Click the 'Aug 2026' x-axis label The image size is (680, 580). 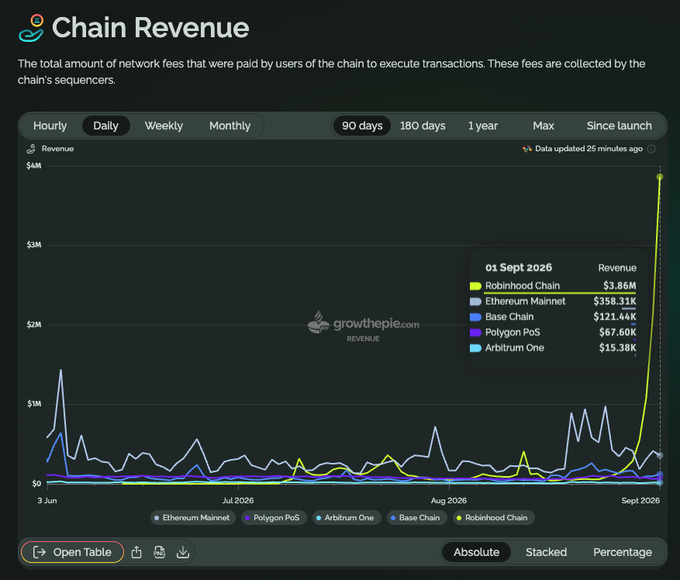448,501
